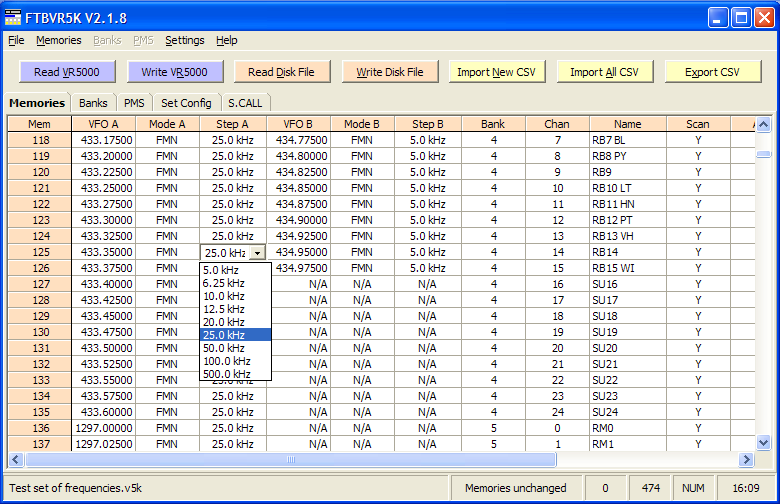Click the Import New CSV button
This screenshot has width=780, height=504.
(496, 72)
